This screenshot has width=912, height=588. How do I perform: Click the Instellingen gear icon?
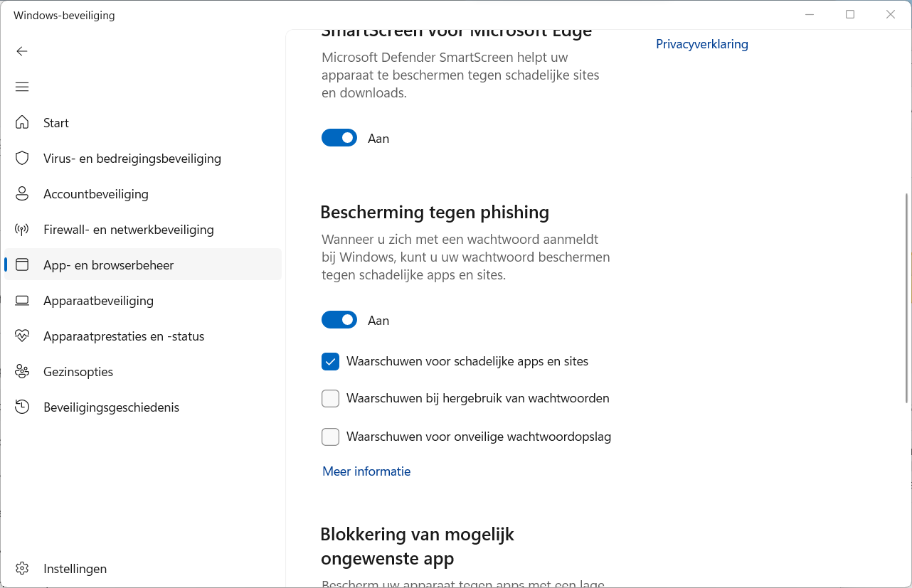click(22, 569)
